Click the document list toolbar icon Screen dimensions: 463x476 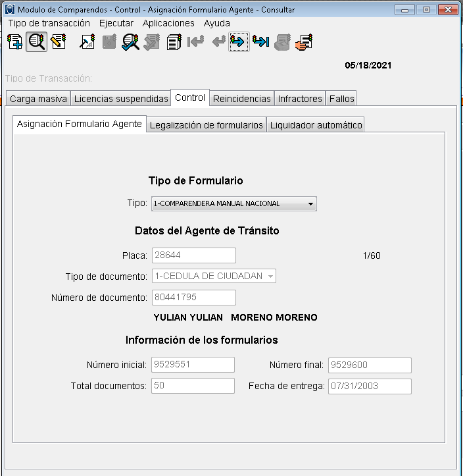click(x=174, y=42)
